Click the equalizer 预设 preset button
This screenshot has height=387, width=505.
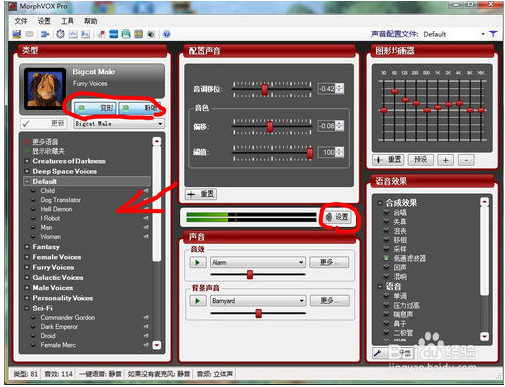click(x=421, y=160)
